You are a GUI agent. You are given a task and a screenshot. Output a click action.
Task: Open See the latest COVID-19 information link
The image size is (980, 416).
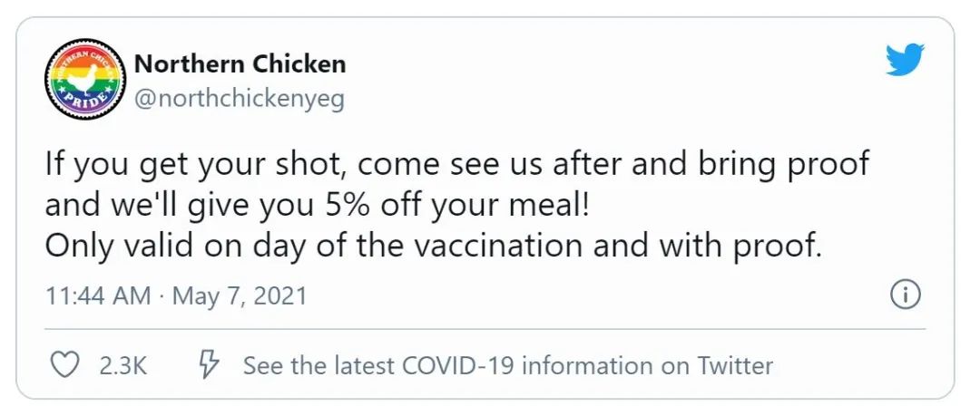click(507, 365)
